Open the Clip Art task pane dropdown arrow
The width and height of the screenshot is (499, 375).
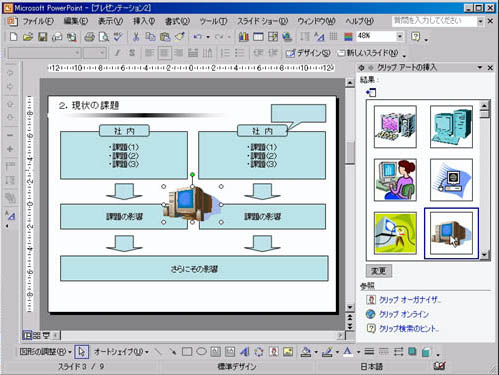click(x=480, y=68)
